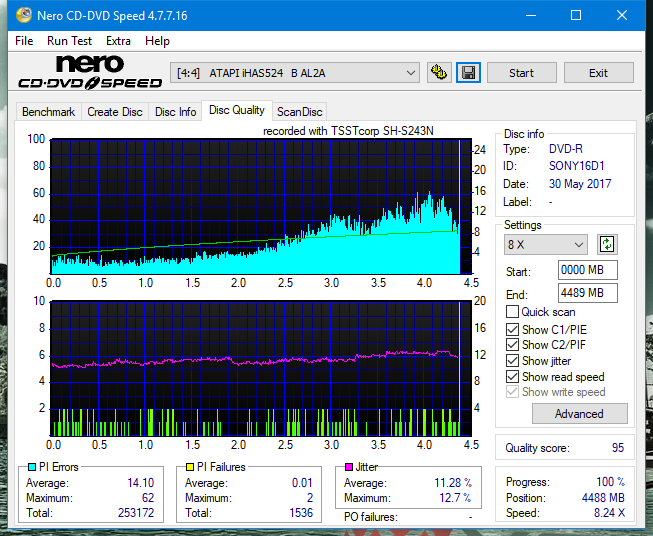Click the PO failures label
Viewport: 653px width, 536px height.
[371, 517]
